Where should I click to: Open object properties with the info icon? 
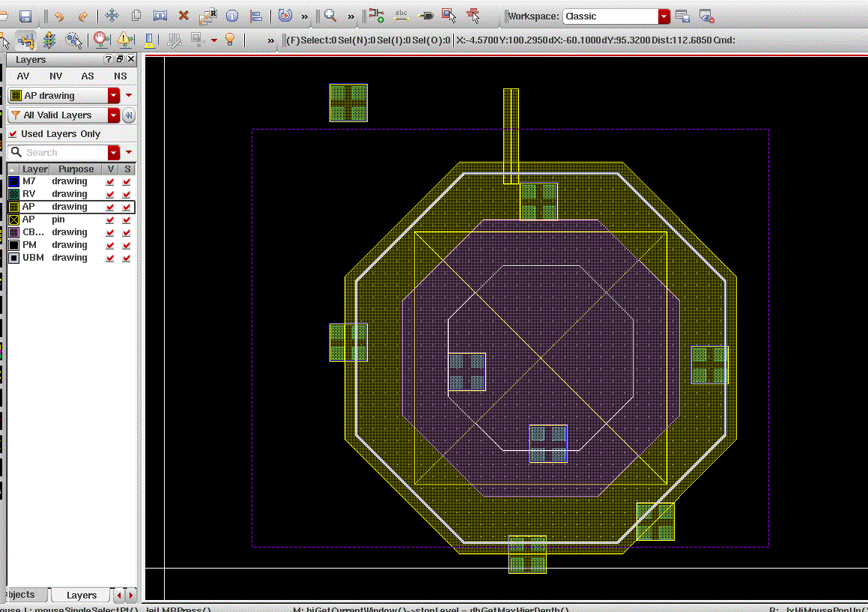(232, 16)
